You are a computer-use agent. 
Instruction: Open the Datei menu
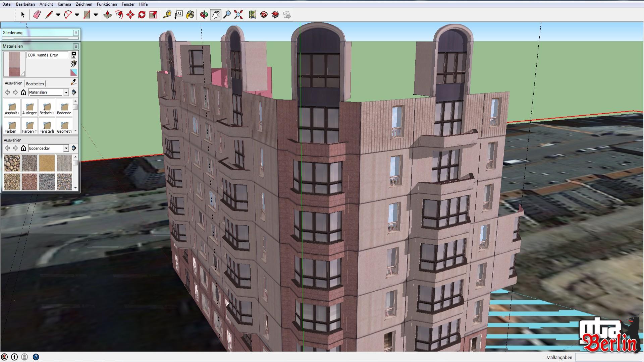(x=7, y=4)
